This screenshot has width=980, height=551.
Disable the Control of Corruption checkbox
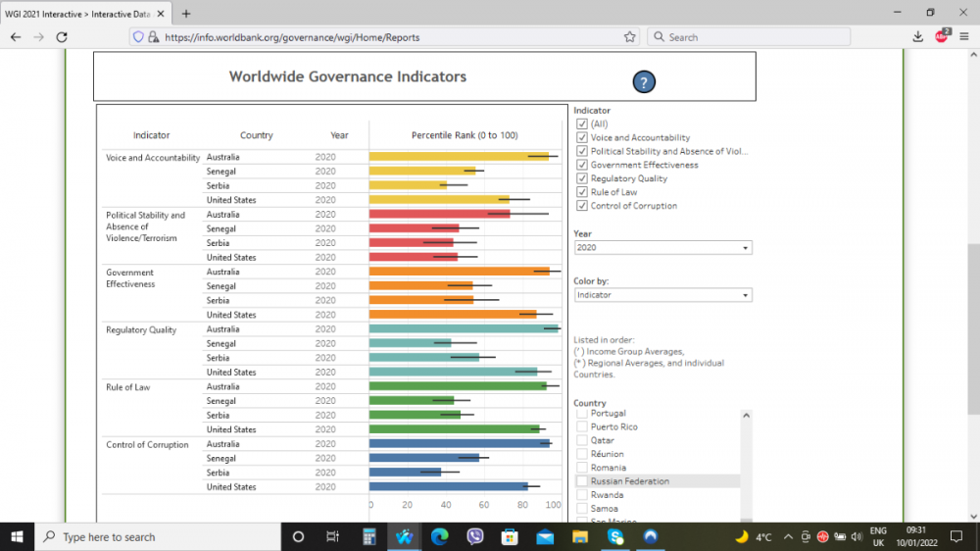(582, 206)
